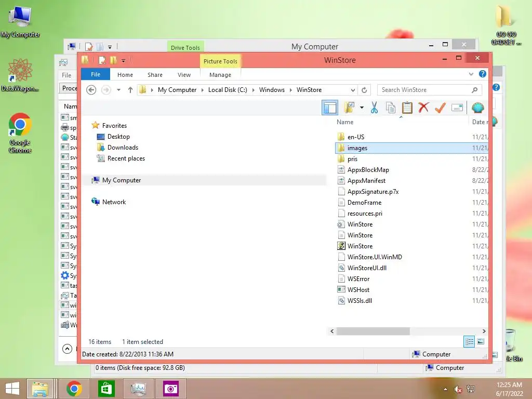Screen dimensions: 532x399
Task: Click Properties icon in WinStore quick access toolbar
Action: tap(102, 60)
